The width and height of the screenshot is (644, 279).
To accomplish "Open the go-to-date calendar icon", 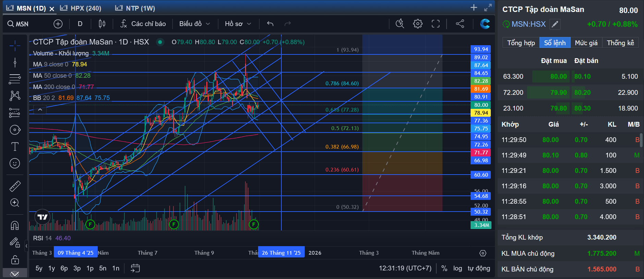I will (135, 268).
